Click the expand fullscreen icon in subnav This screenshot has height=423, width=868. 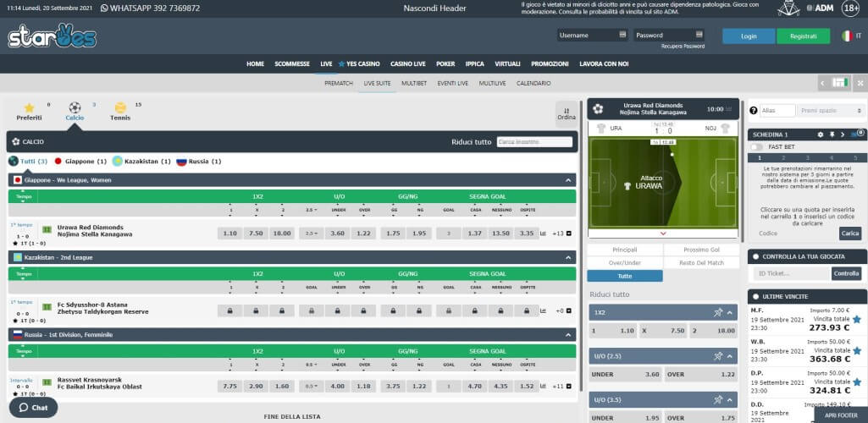pyautogui.click(x=860, y=83)
